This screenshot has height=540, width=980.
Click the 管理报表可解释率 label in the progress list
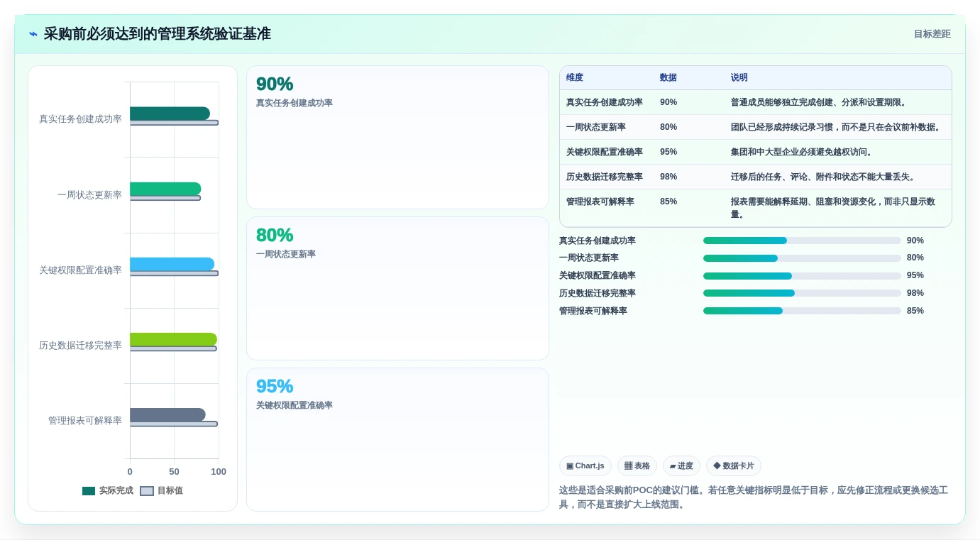click(x=593, y=311)
